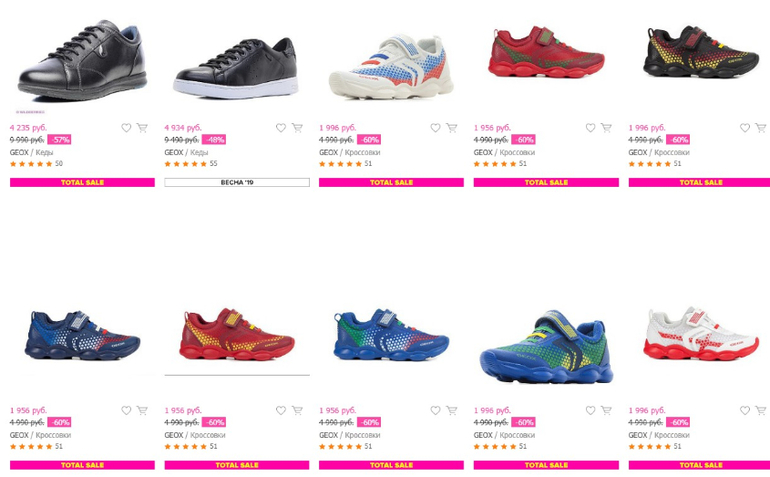Open the black leather sneaker product image

[x=82, y=60]
